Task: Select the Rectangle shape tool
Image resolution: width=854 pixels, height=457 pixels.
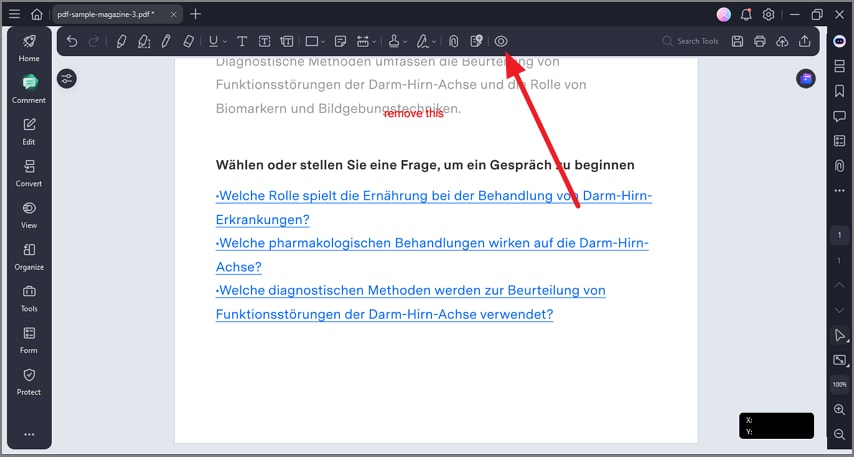Action: pyautogui.click(x=312, y=41)
